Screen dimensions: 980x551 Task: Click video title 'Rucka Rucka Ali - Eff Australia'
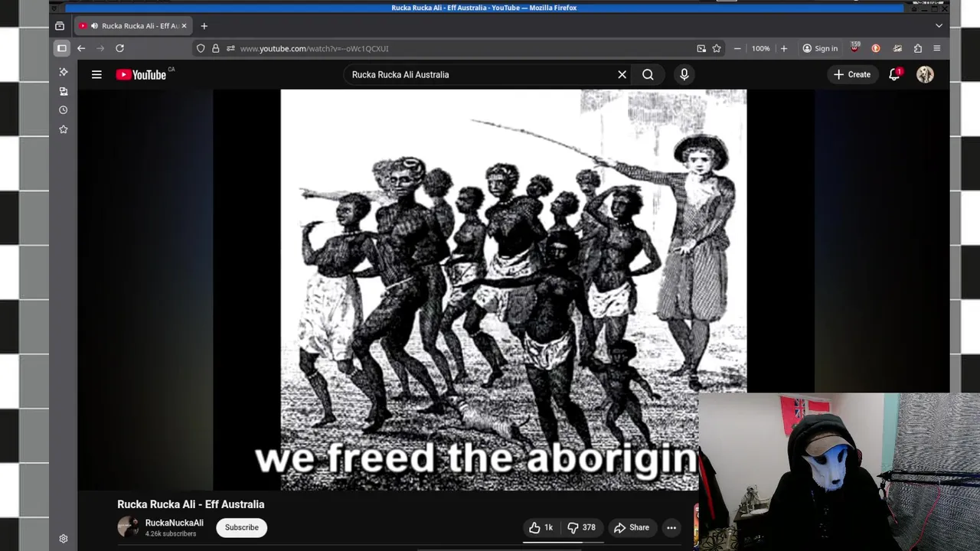(191, 504)
